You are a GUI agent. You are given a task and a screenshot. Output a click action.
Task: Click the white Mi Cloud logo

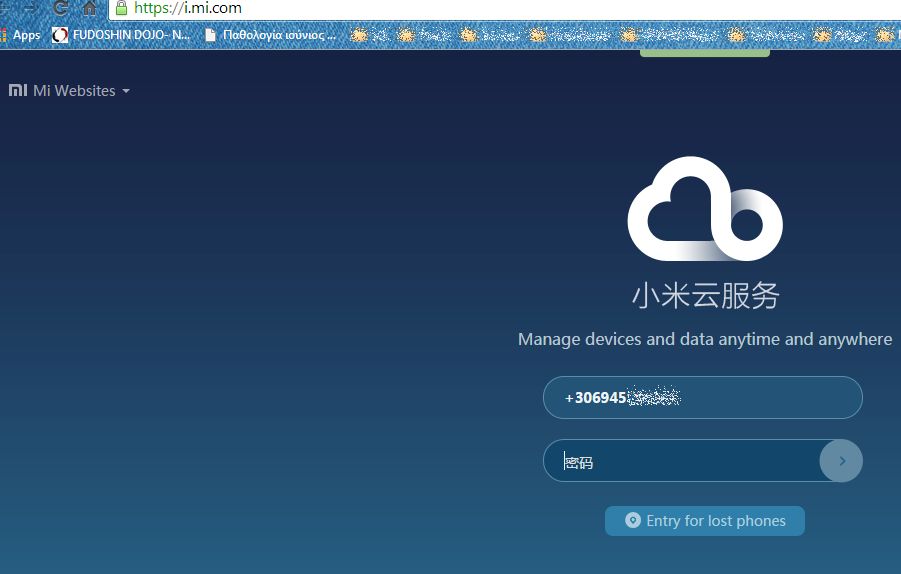[x=705, y=209]
